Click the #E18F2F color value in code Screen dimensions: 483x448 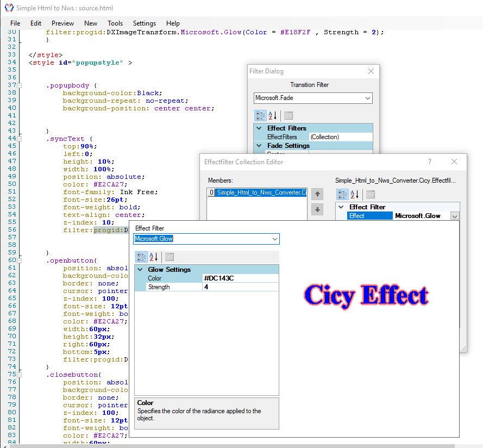[x=296, y=32]
